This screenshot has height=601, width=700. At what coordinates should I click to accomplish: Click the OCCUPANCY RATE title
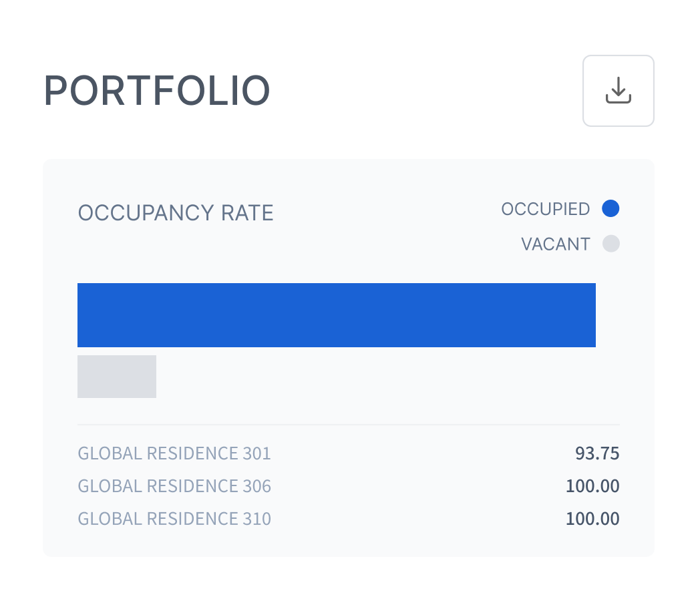click(176, 213)
